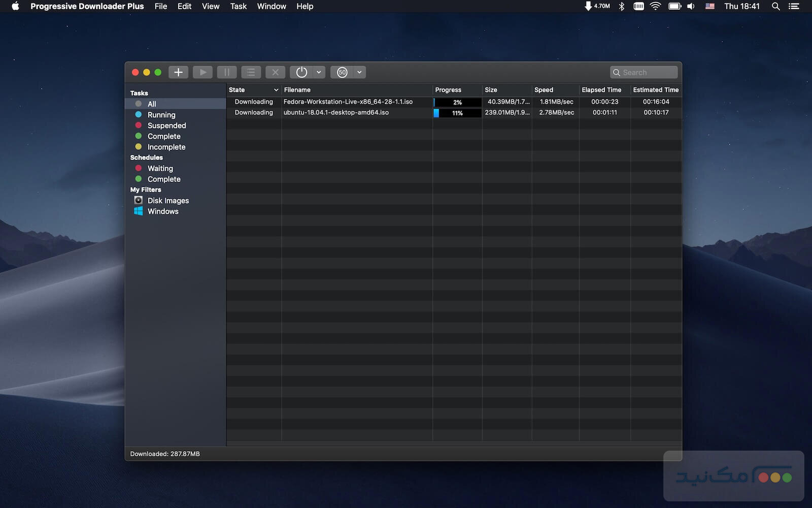812x508 pixels.
Task: Click the power/shutdown action icon
Action: pos(302,72)
